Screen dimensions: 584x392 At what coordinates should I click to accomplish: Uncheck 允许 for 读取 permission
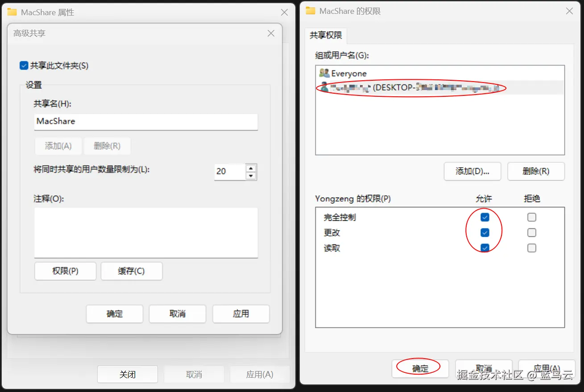[484, 248]
